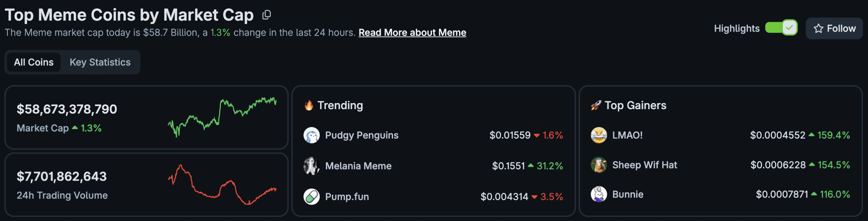Toggle Highlights off using the green switch
The width and height of the screenshot is (868, 221).
(x=782, y=28)
